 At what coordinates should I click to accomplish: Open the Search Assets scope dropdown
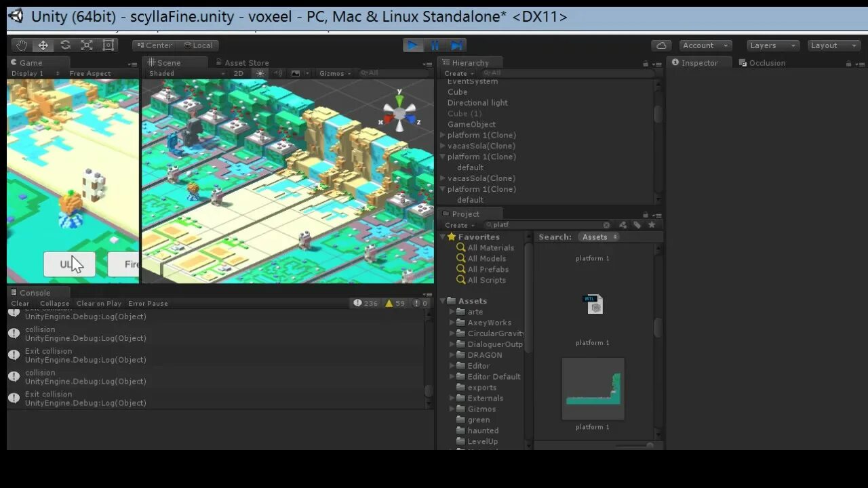(598, 237)
